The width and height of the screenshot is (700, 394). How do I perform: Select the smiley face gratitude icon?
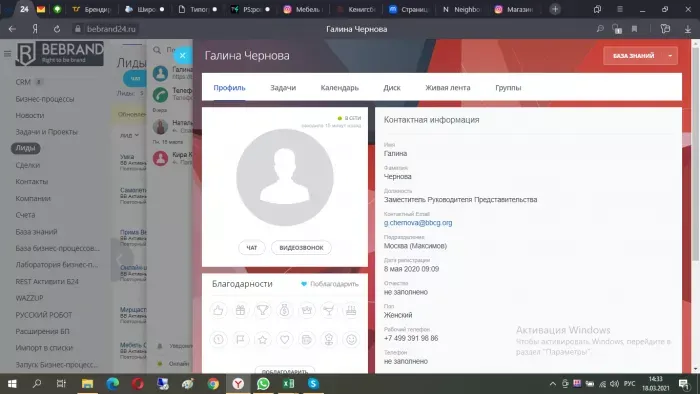click(x=351, y=340)
